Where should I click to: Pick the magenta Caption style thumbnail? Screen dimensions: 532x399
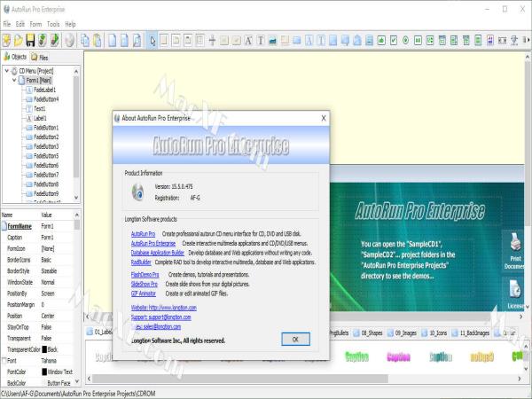click(x=399, y=357)
